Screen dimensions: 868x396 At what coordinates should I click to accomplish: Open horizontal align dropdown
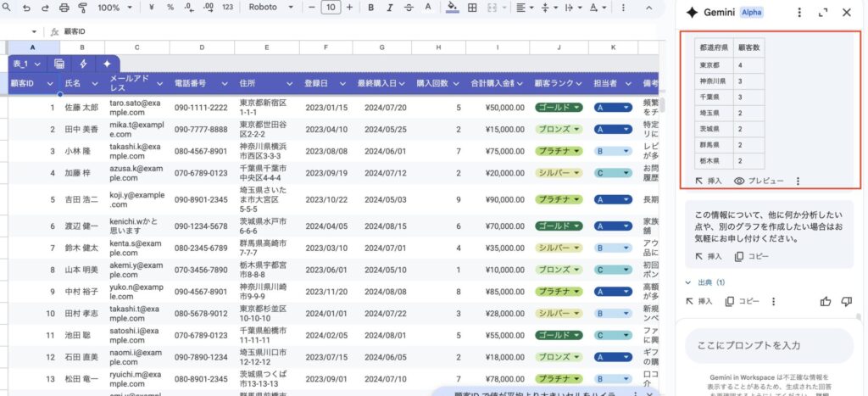tap(524, 8)
